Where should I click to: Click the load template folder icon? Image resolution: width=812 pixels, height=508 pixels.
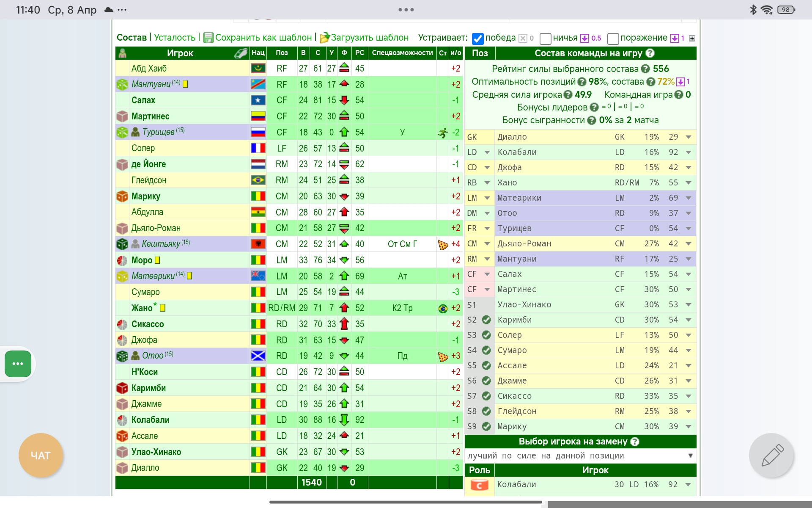pos(324,38)
